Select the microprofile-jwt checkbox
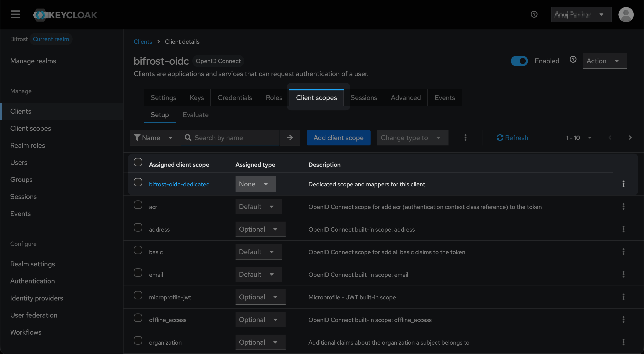 (x=138, y=295)
